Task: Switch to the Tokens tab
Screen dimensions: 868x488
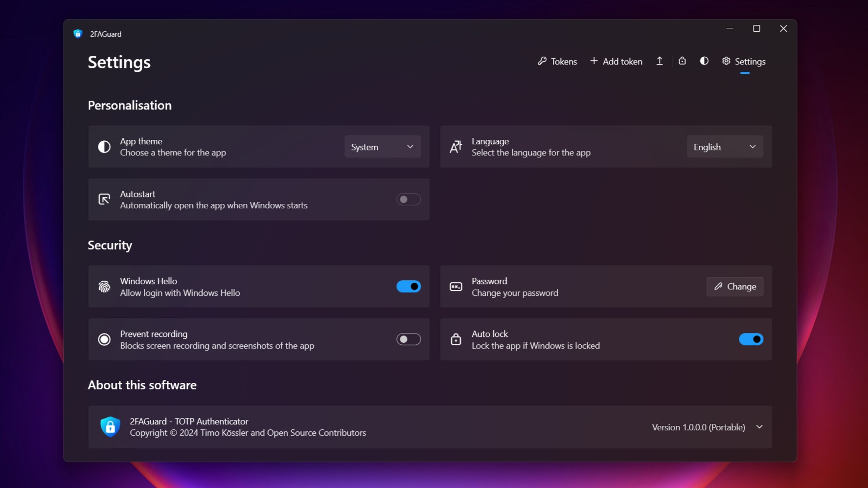Action: point(564,61)
